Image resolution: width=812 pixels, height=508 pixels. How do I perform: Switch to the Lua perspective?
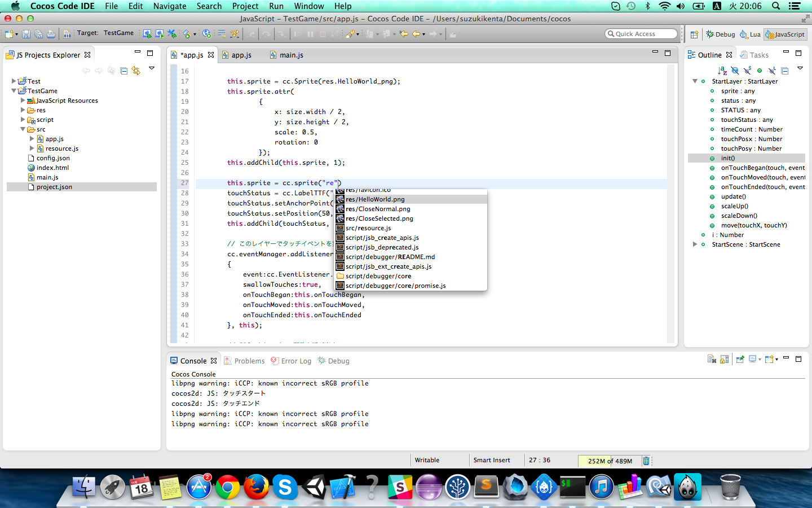(x=751, y=34)
